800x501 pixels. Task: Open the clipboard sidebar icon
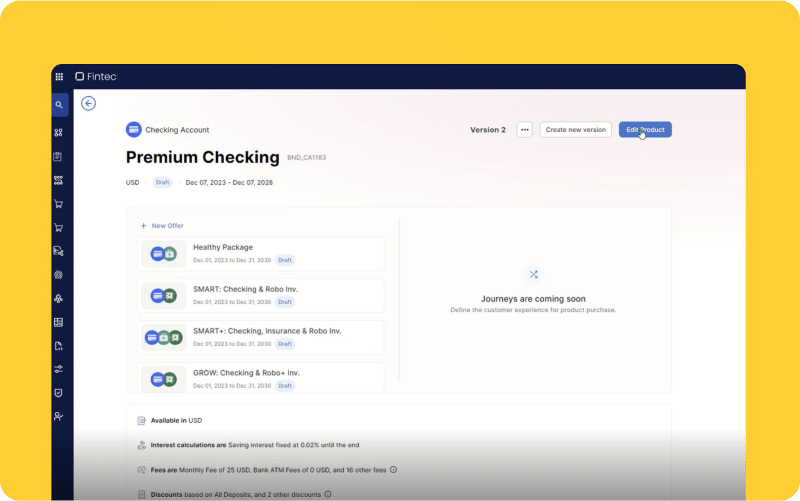pyautogui.click(x=58, y=157)
